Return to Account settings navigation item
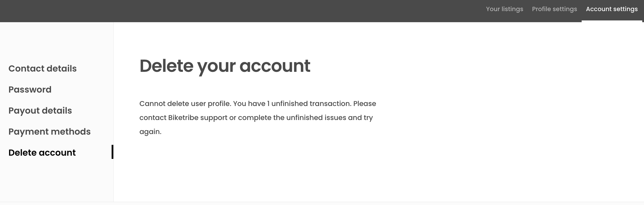Image resolution: width=644 pixels, height=205 pixels. [611, 9]
